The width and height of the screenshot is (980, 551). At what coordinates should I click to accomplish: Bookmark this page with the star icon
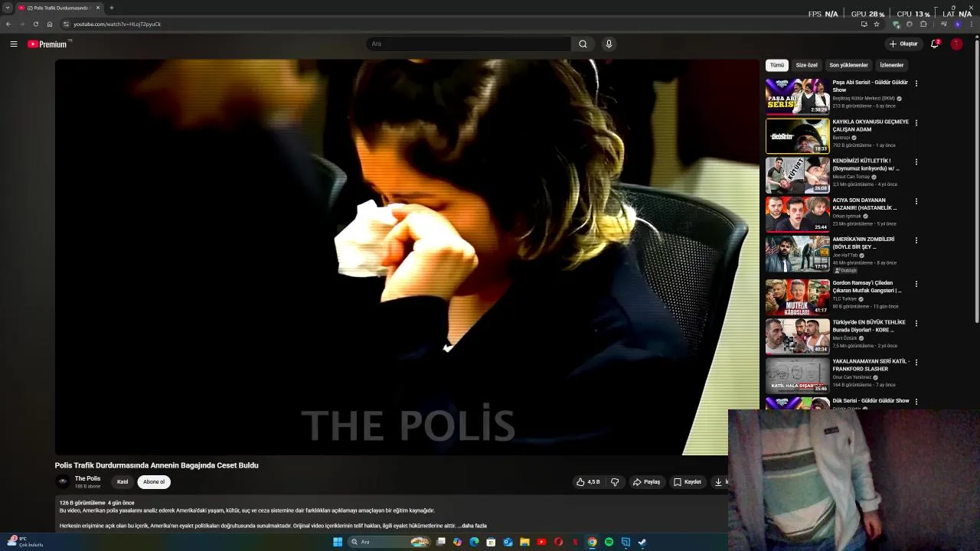coord(877,24)
